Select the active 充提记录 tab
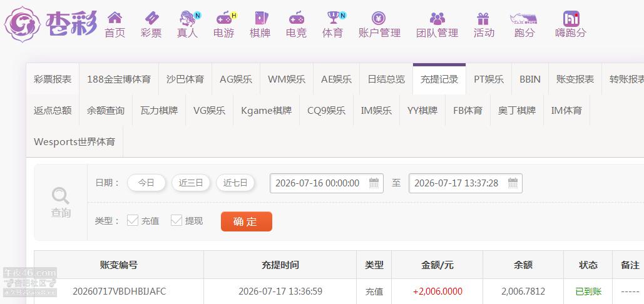The image size is (644, 304). [439, 79]
